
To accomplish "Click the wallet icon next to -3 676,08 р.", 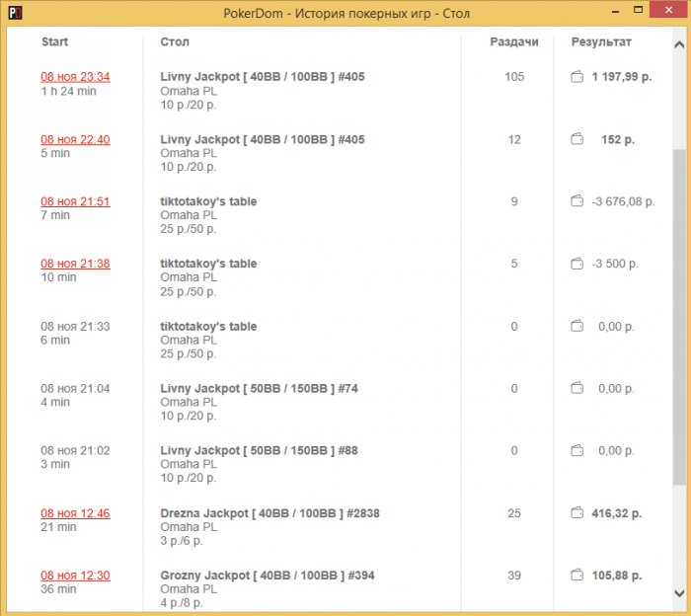I will (577, 201).
